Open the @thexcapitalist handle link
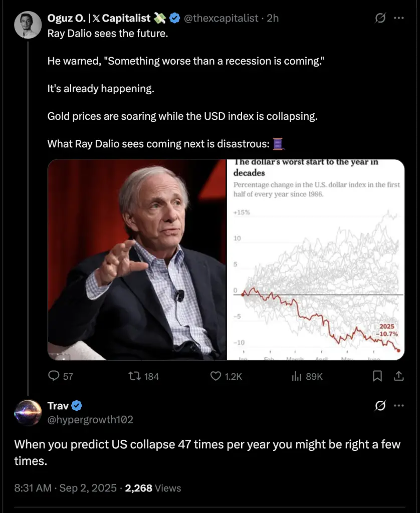Viewport: 420px width, 513px height. tap(222, 18)
